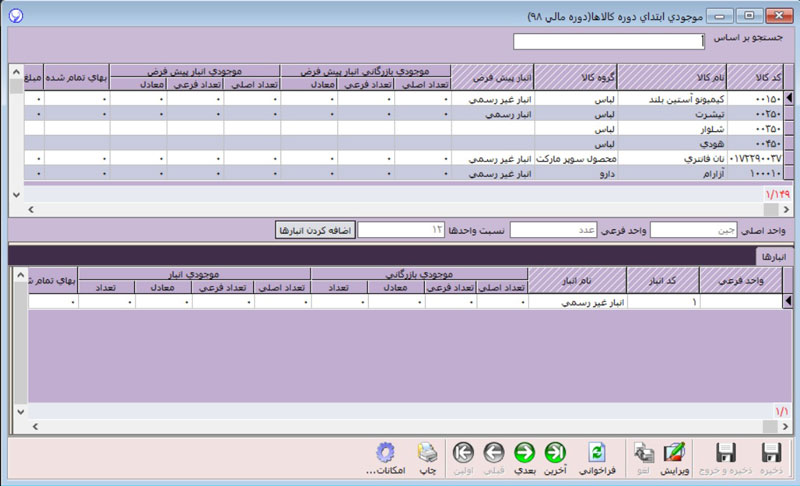Click the واحد اصلی input field
Screen dimensions: 800x486
(x=692, y=230)
